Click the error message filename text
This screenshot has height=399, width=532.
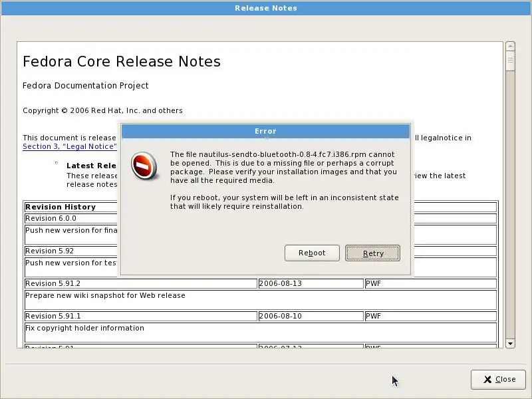click(x=282, y=154)
